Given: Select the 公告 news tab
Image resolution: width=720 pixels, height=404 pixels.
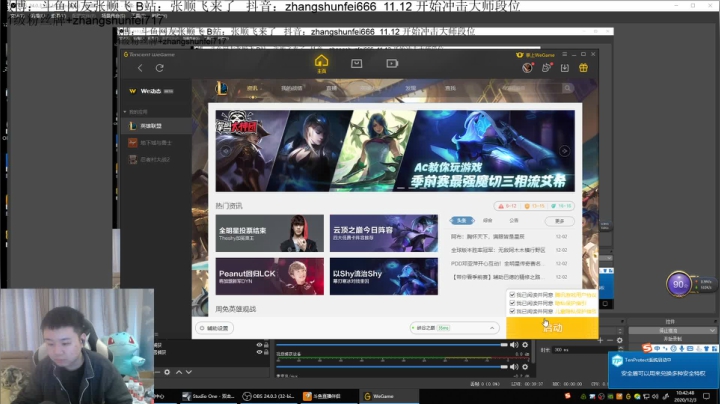Looking at the screenshot, I should click(514, 220).
